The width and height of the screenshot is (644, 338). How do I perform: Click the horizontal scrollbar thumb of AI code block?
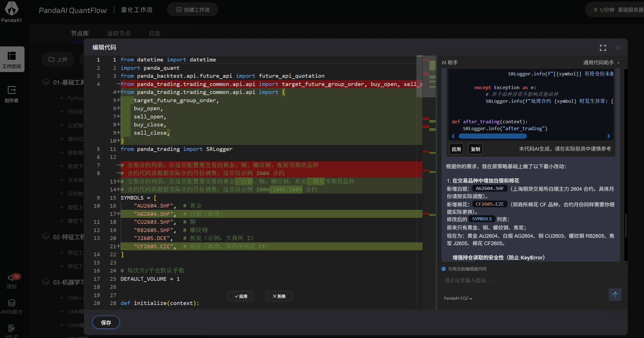click(493, 136)
